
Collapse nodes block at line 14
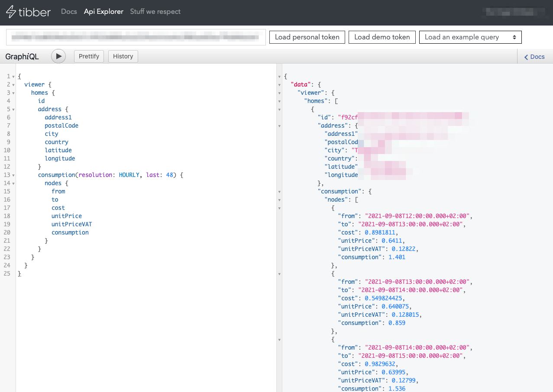point(13,183)
